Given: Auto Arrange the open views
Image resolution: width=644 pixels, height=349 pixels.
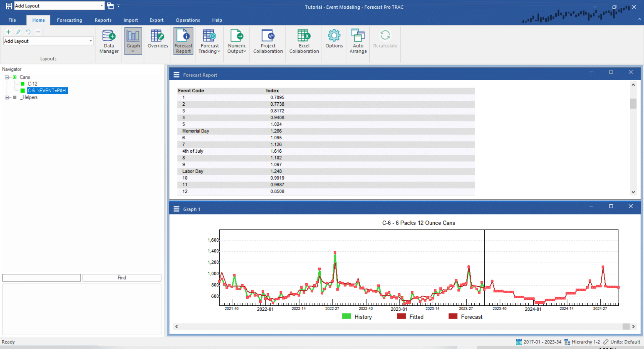Looking at the screenshot, I should click(358, 41).
